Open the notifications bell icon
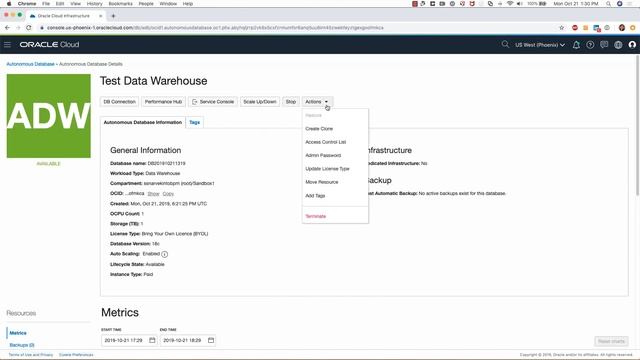The width and height of the screenshot is (640, 360). [x=576, y=45]
